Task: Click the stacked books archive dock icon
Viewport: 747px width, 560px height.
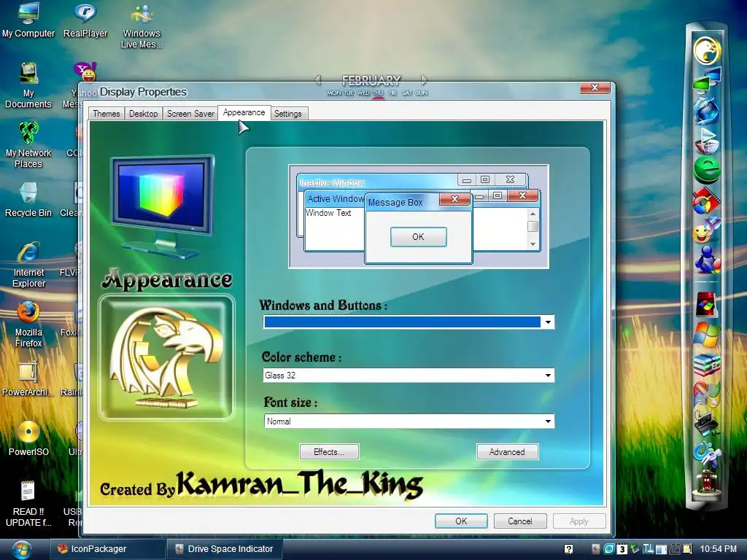Action: pos(706,365)
